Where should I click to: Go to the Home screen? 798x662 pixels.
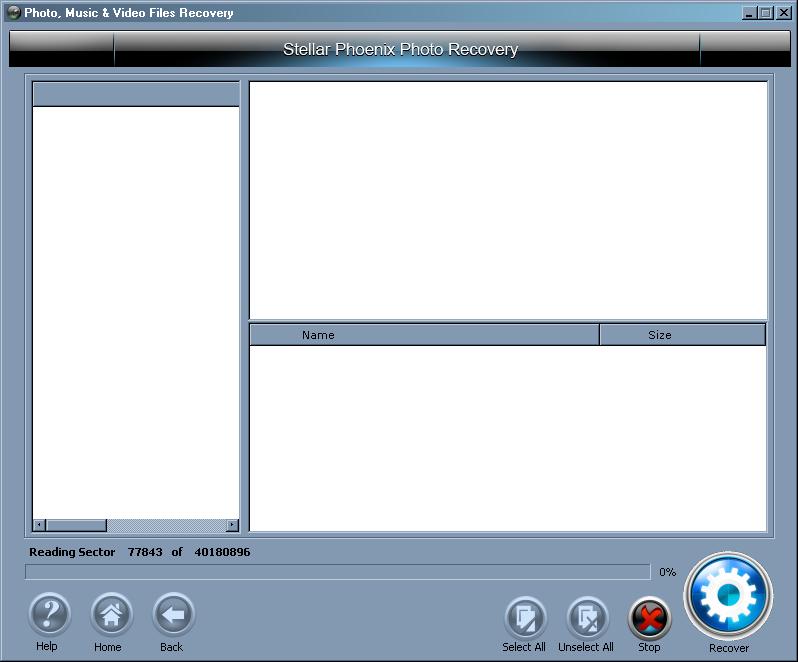coord(111,615)
